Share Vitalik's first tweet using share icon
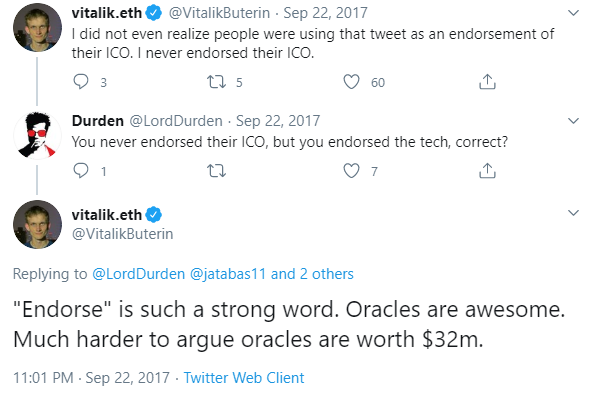 pyautogui.click(x=487, y=82)
